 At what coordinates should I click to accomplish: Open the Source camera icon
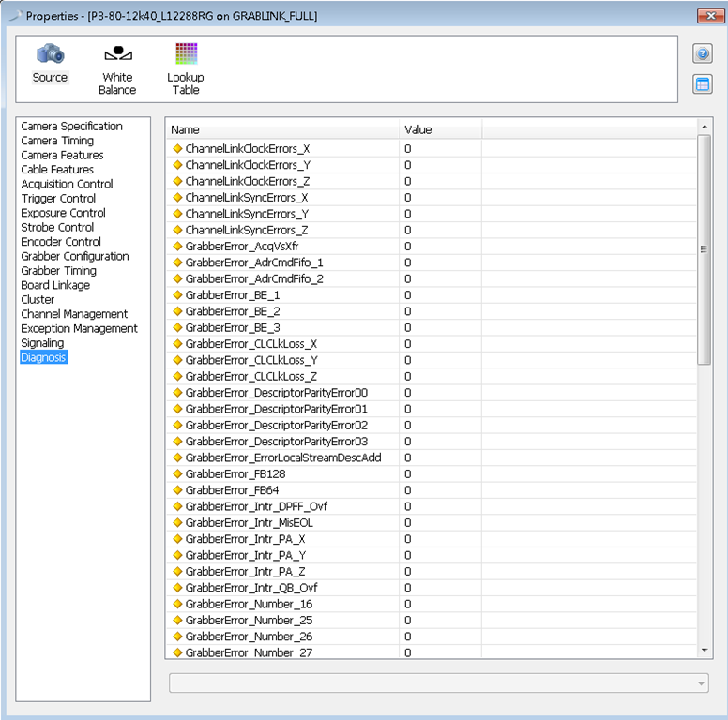(x=50, y=54)
